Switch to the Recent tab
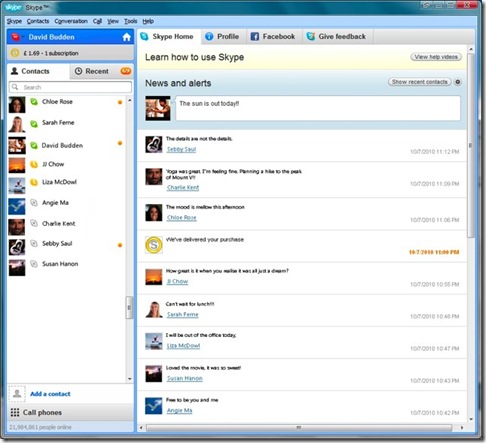 (x=102, y=71)
